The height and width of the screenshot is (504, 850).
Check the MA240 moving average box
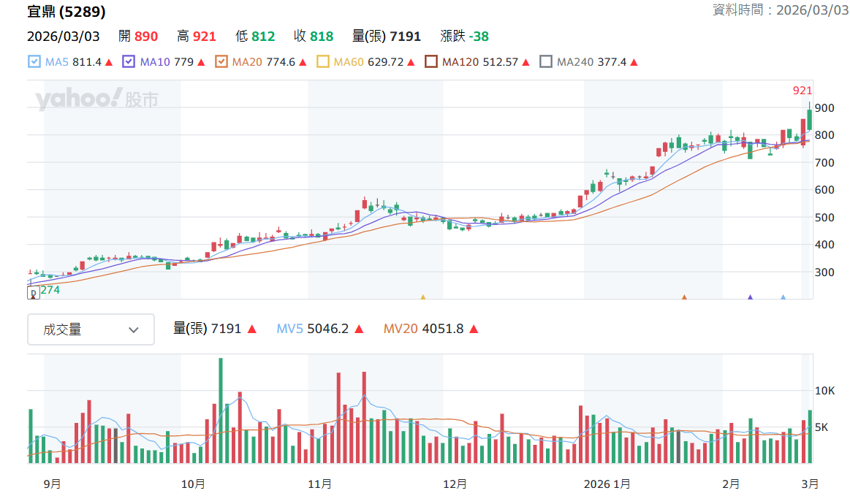pyautogui.click(x=546, y=62)
